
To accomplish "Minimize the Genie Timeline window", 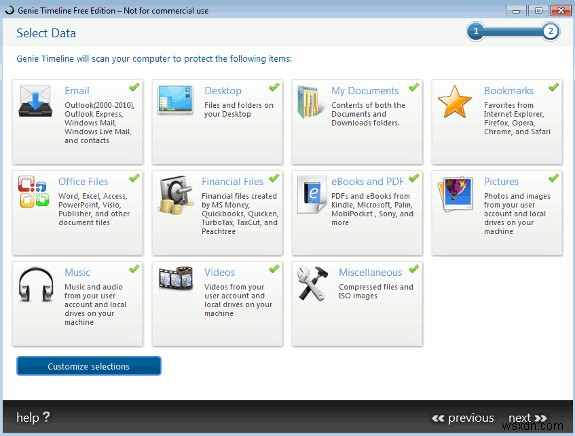I will pyautogui.click(x=516, y=11).
